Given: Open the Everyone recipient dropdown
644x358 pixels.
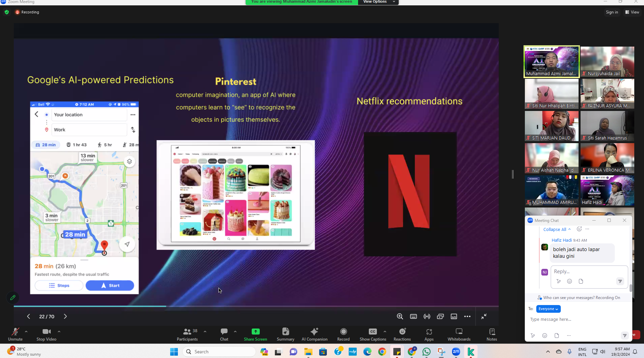Looking at the screenshot, I should 548,309.
